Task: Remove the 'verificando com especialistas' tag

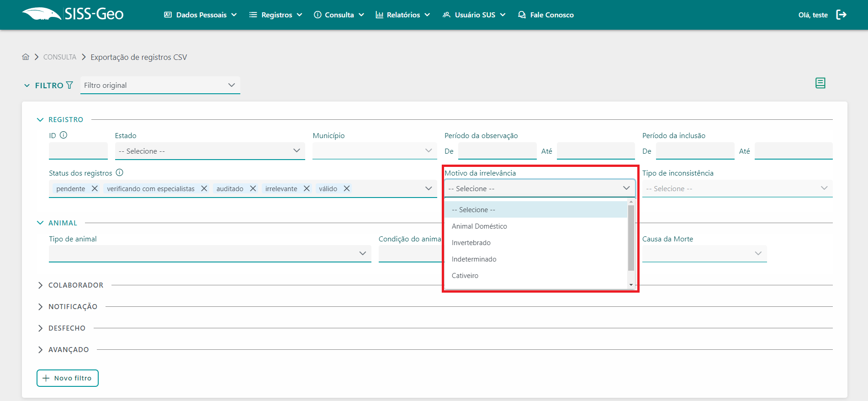Action: pos(204,188)
